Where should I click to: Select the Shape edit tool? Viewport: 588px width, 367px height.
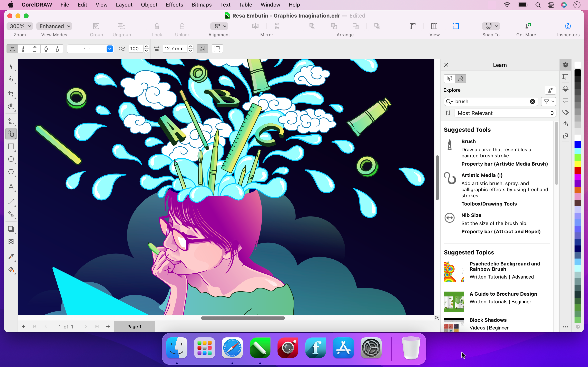(x=11, y=79)
